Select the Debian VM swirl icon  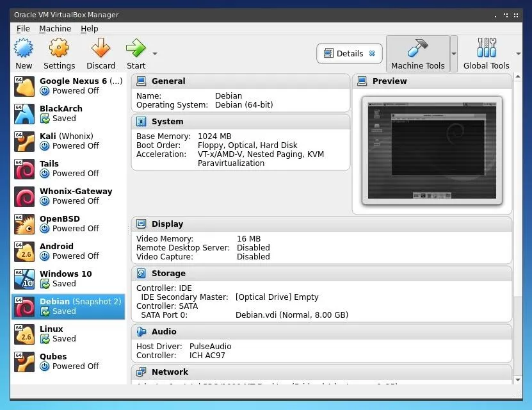[x=24, y=306]
